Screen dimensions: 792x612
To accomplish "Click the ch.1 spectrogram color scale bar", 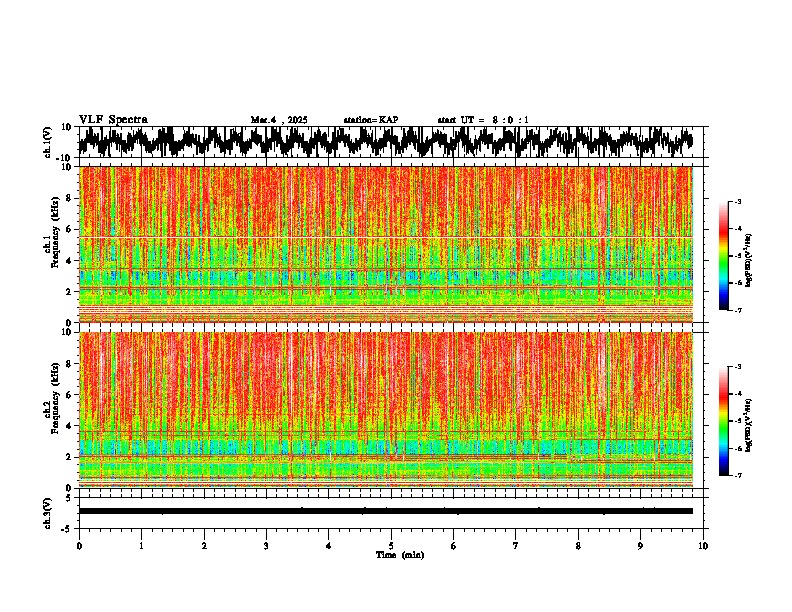I will (x=724, y=256).
